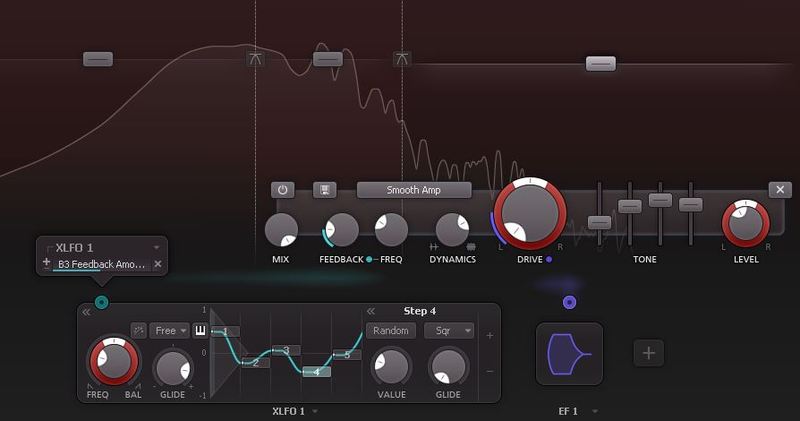The width and height of the screenshot is (800, 421).
Task: Toggle the band power button
Action: click(283, 190)
